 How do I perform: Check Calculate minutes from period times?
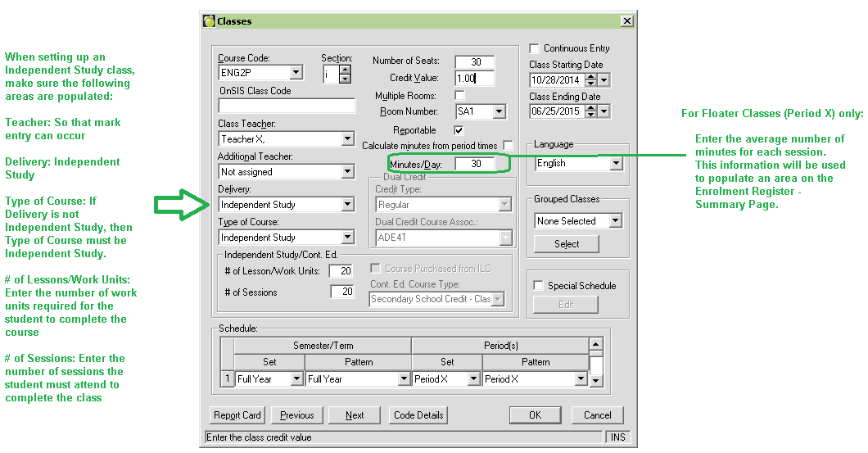tap(509, 145)
